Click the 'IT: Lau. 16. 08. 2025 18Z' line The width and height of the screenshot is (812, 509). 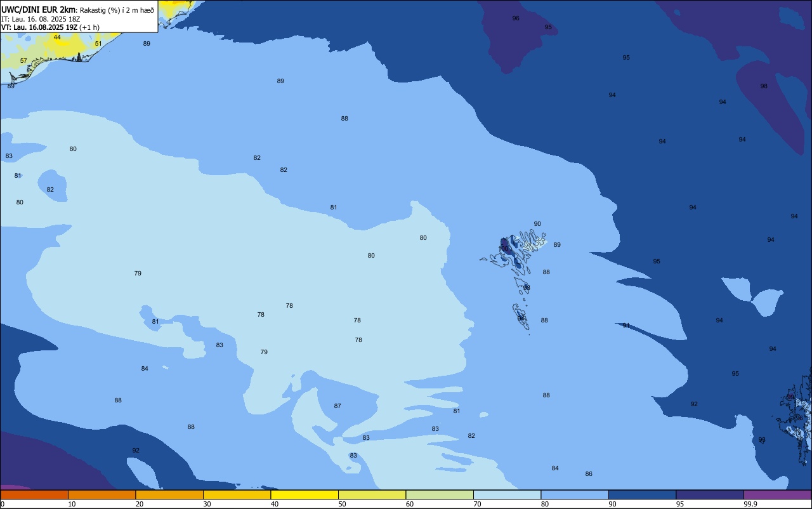[41, 19]
